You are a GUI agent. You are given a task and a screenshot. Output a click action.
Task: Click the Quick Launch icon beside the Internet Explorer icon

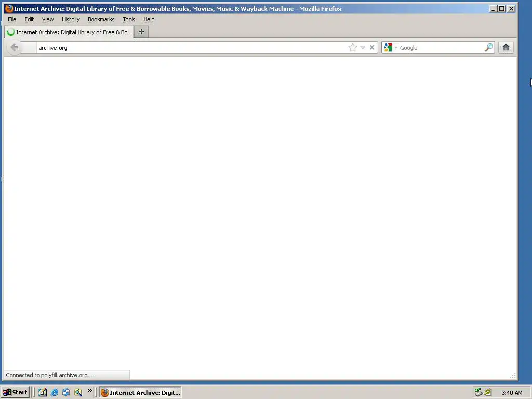pyautogui.click(x=66, y=393)
